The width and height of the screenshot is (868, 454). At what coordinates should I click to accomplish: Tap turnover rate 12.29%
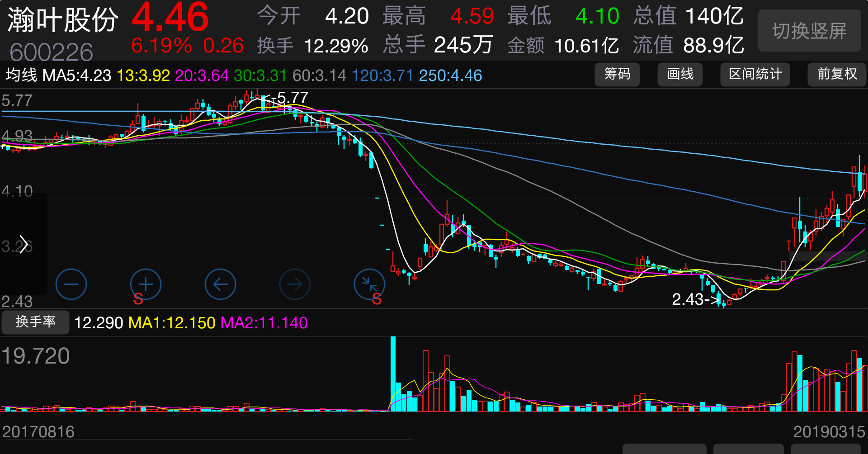pyautogui.click(x=336, y=46)
